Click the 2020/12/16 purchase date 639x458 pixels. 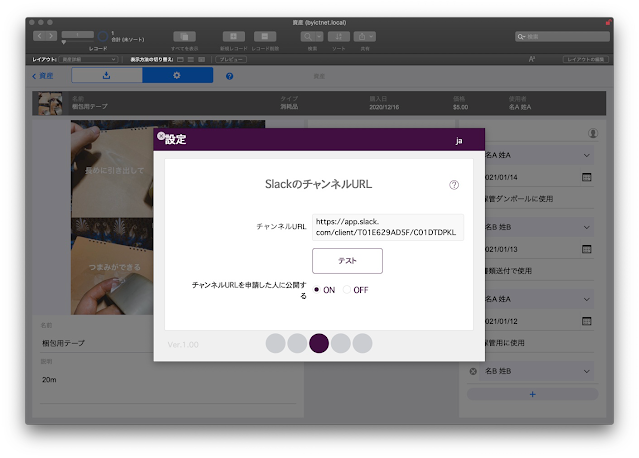click(384, 107)
